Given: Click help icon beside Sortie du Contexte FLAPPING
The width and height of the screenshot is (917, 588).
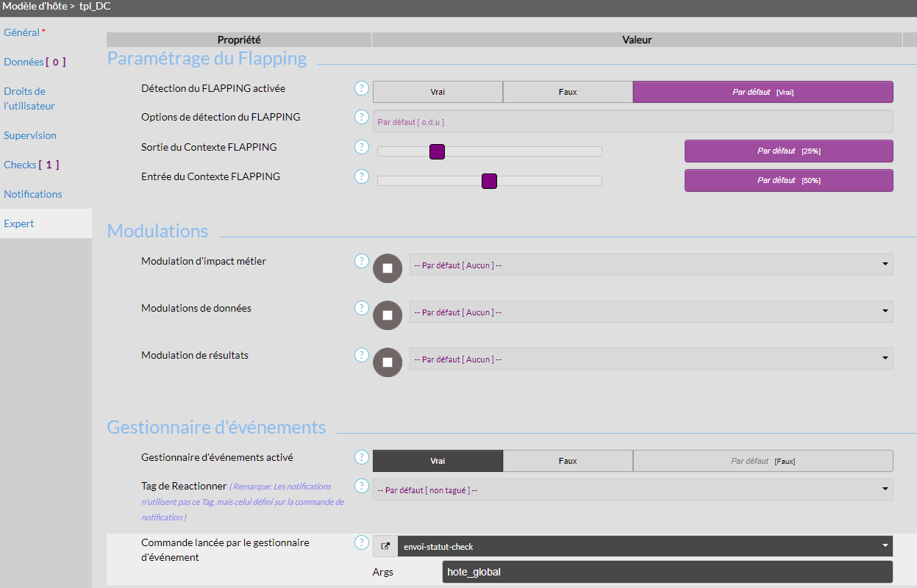Looking at the screenshot, I should pos(361,147).
